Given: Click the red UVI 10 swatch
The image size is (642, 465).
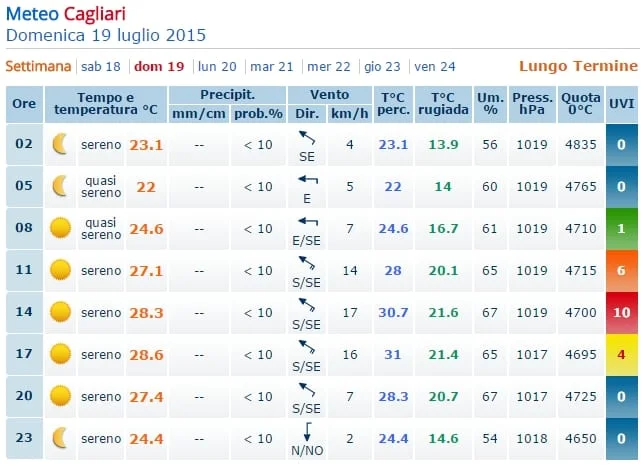Looking at the screenshot, I should coord(621,312).
